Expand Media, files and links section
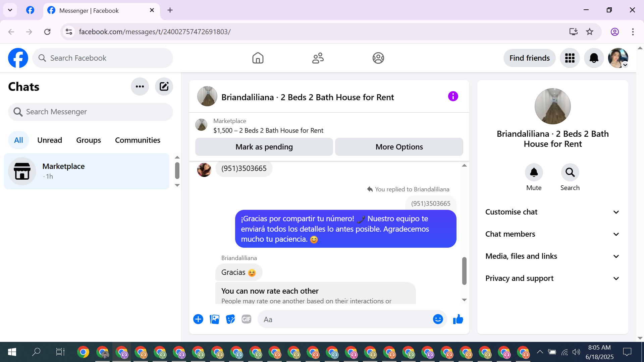The height and width of the screenshot is (362, 644). point(553,256)
